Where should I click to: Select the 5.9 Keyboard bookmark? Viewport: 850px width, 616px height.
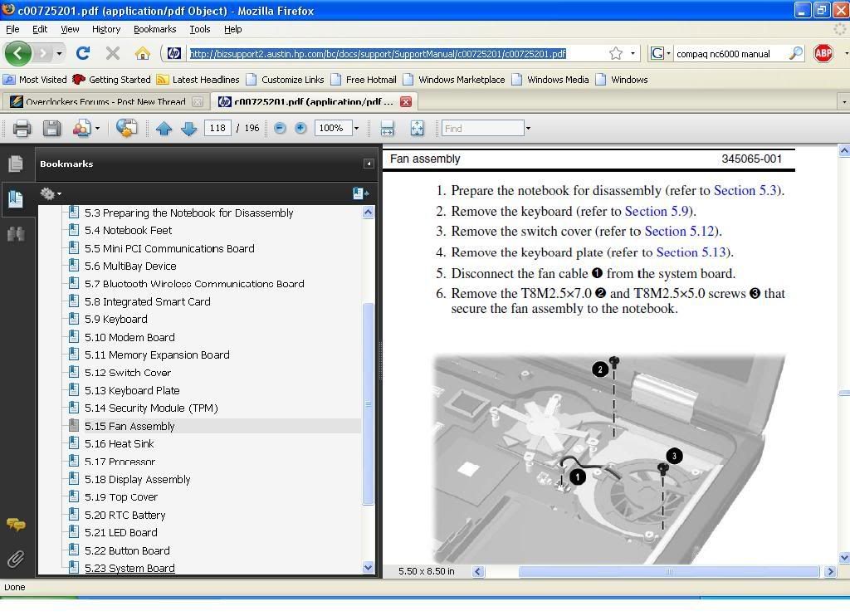(x=116, y=319)
